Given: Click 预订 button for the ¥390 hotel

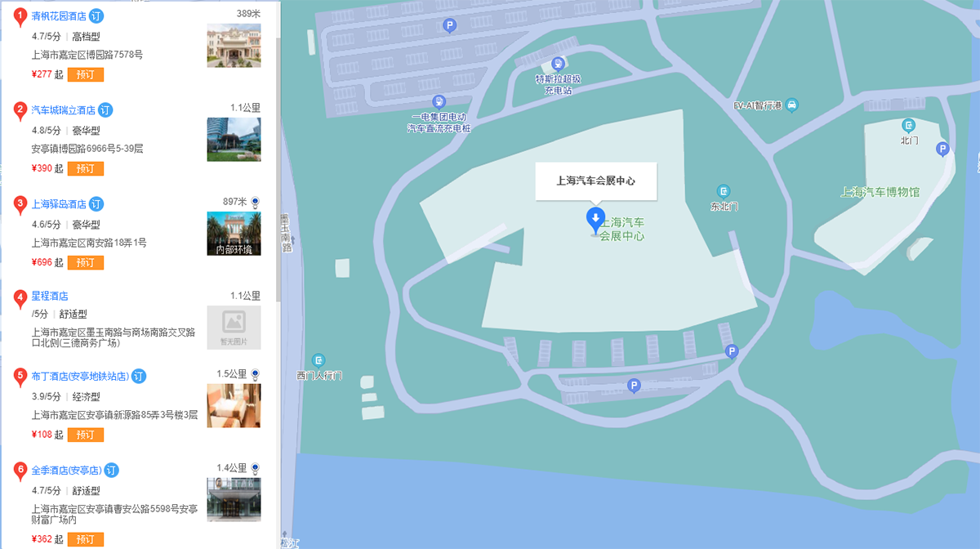Looking at the screenshot, I should pyautogui.click(x=86, y=168).
